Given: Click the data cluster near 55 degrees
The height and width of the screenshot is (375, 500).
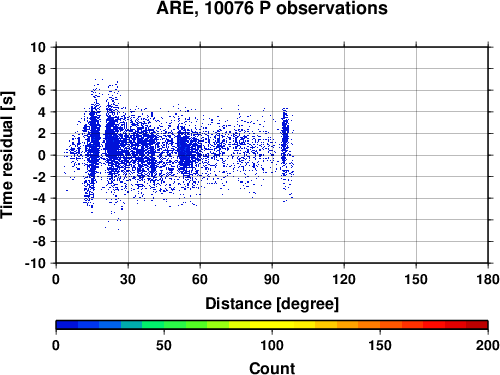Looking at the screenshot, I should tap(187, 152).
